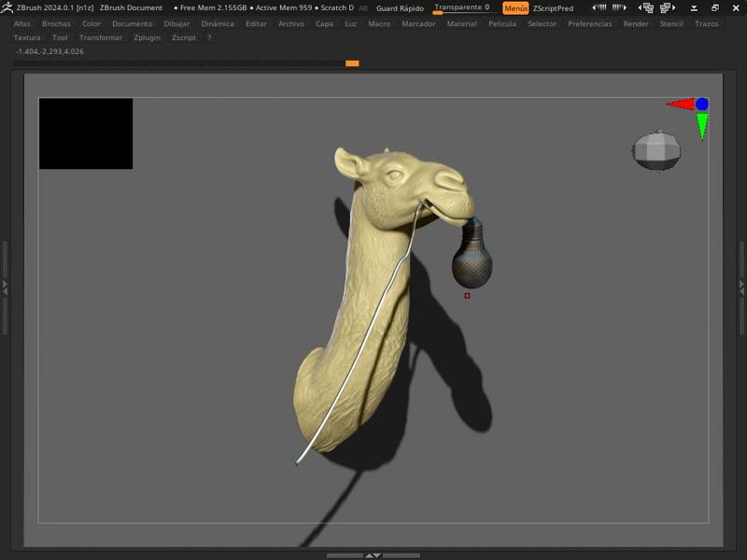Toggle the AR indicator in the title bar

click(363, 7)
